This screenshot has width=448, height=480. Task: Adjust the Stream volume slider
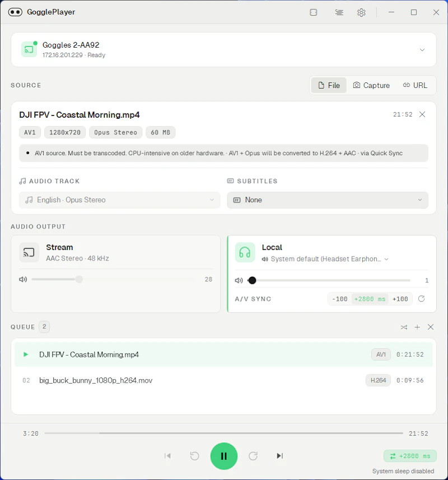[113, 279]
